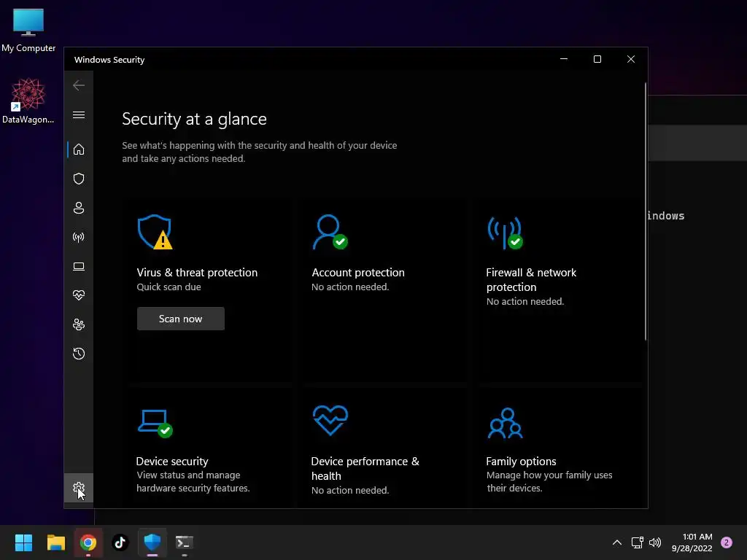Expand the hamburger navigation menu
This screenshot has height=560, width=747.
pos(79,114)
